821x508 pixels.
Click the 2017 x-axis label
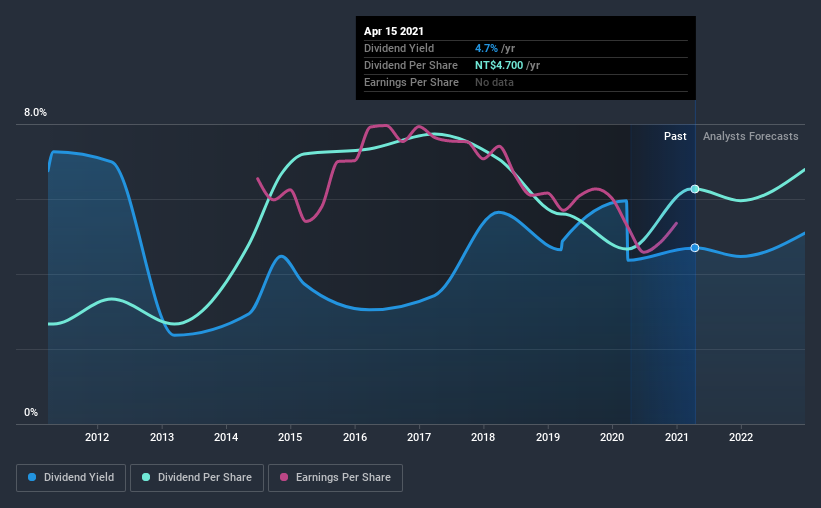point(419,437)
